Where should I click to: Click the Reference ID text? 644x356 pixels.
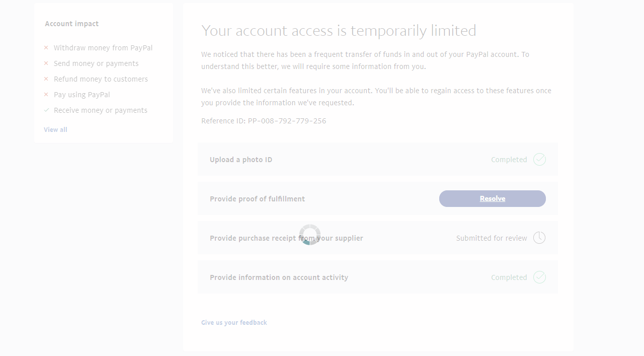tap(264, 121)
